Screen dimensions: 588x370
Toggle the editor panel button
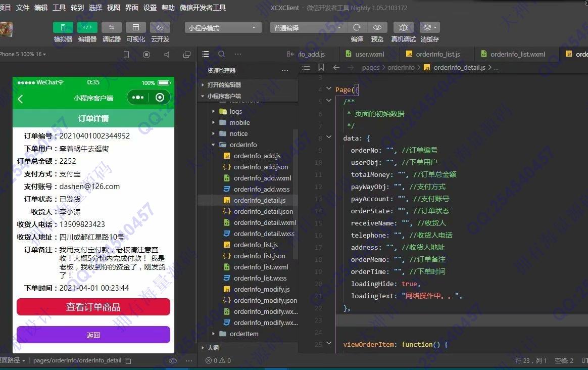point(87,27)
